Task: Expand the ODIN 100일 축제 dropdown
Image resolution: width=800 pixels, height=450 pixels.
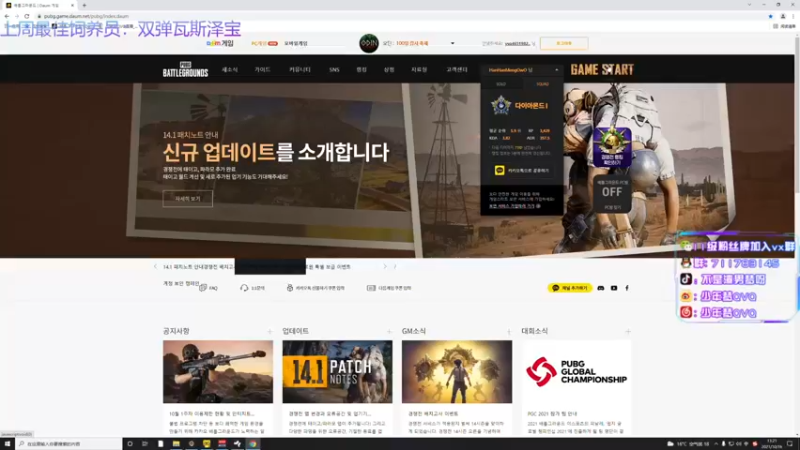Action: pyautogui.click(x=453, y=43)
